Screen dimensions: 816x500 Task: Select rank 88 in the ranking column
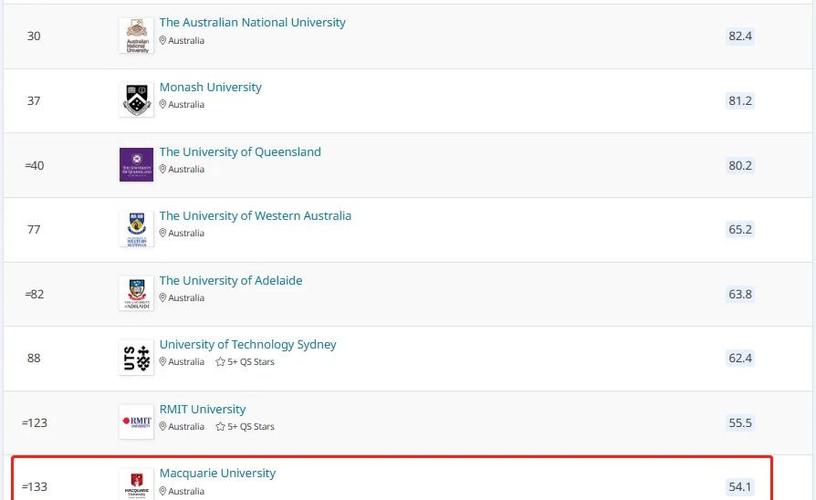click(34, 358)
